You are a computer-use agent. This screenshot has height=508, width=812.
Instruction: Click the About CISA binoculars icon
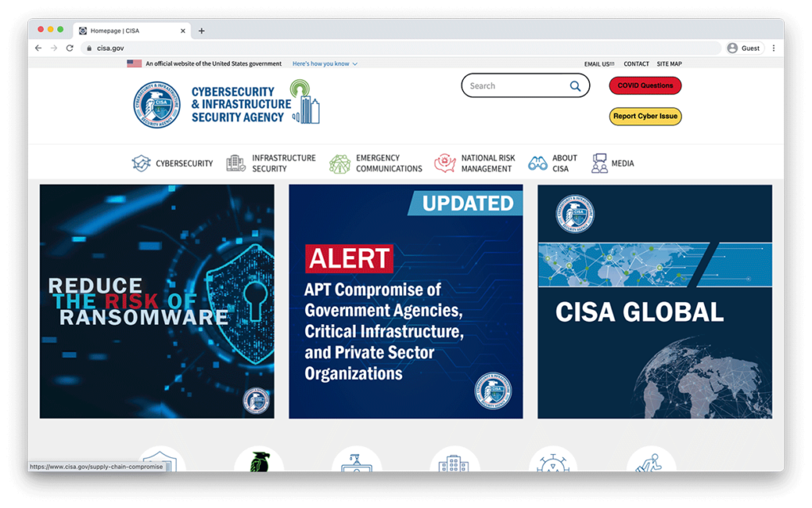[538, 163]
